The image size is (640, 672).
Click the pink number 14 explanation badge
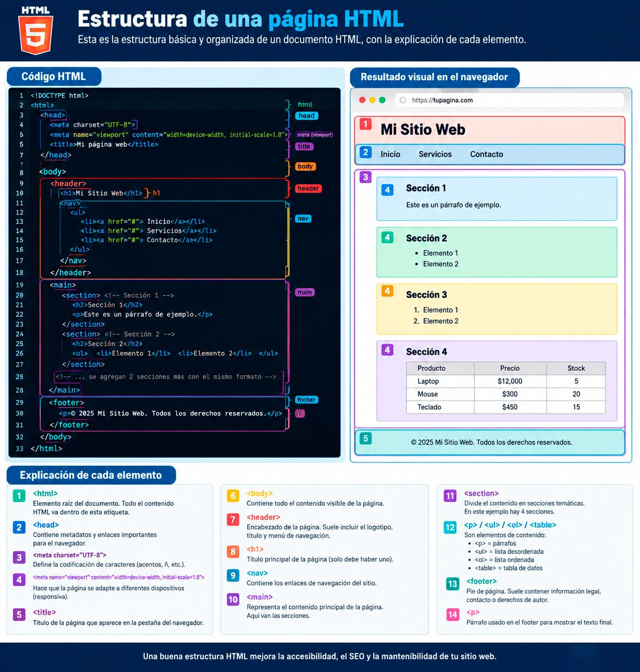tap(453, 614)
